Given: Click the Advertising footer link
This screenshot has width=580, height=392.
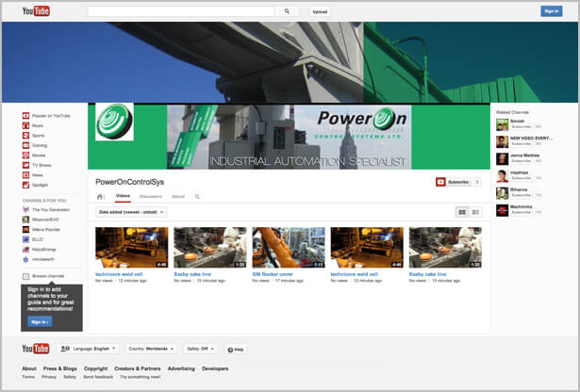Looking at the screenshot, I should pos(181,368).
